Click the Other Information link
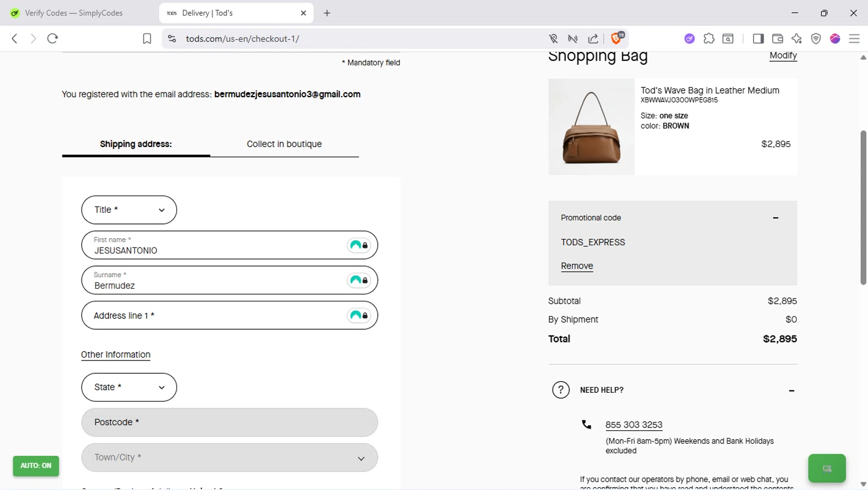The height and width of the screenshot is (490, 868). pyautogui.click(x=116, y=355)
